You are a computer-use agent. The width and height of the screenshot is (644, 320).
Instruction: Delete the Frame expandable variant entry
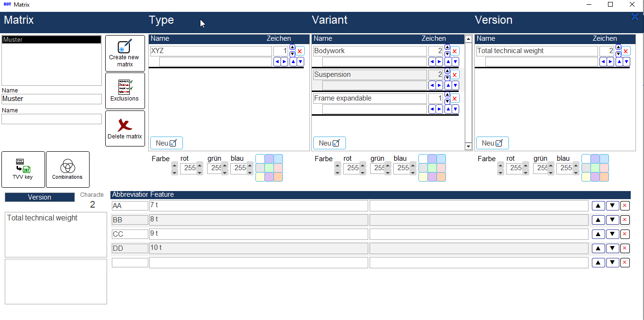click(455, 99)
